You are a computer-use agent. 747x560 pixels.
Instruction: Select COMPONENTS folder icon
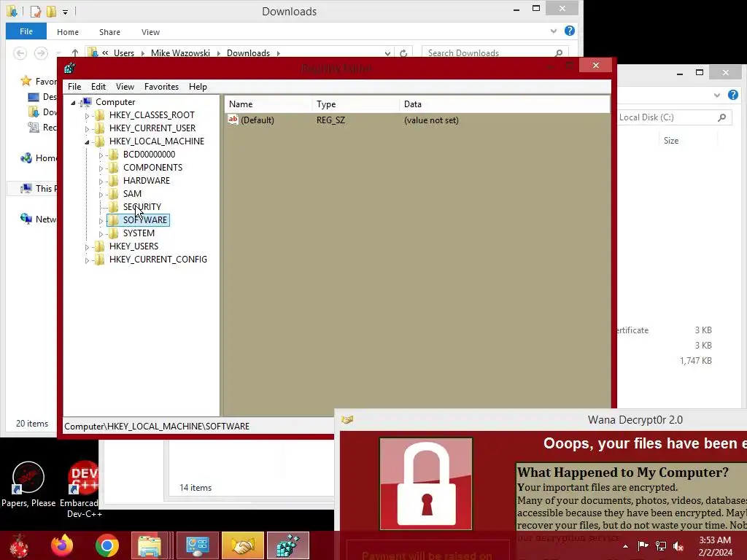coord(113,167)
